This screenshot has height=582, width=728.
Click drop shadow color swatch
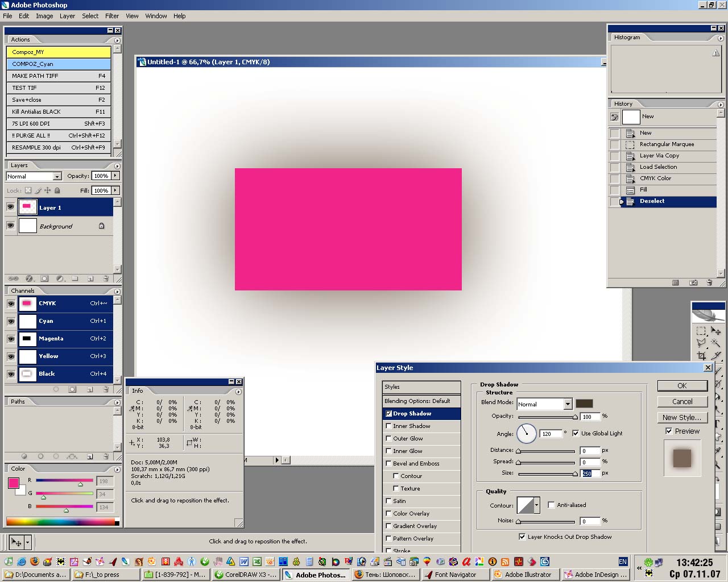pos(584,404)
